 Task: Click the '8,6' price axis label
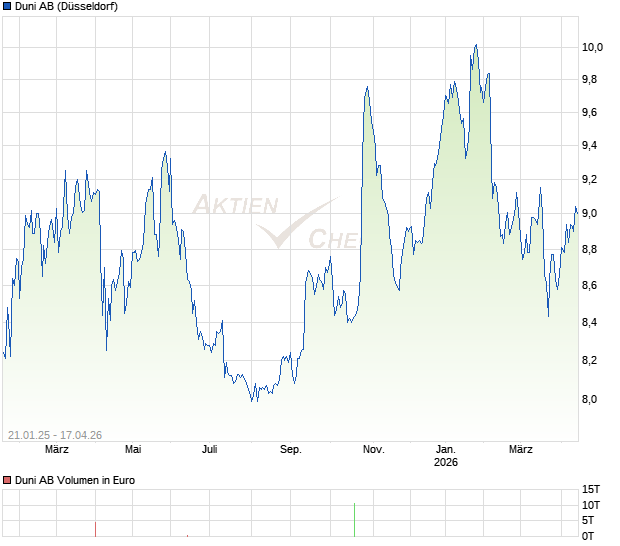coord(589,285)
